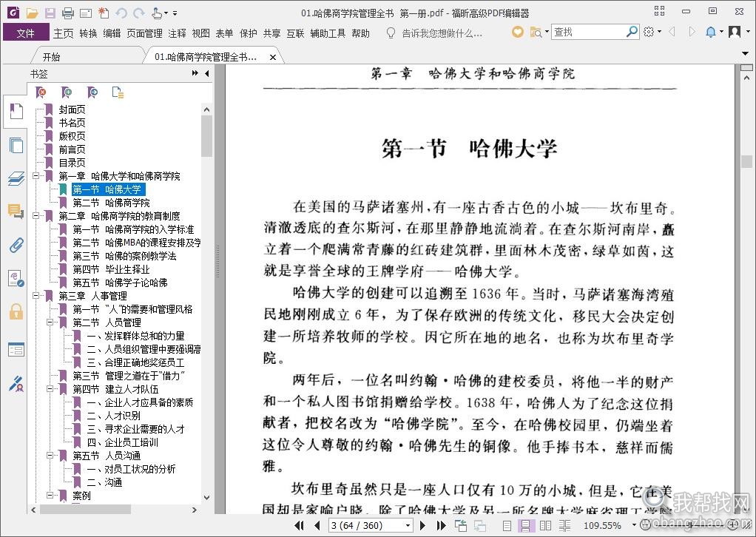This screenshot has height=537, width=756.
Task: Open the 主页 ribbon tab
Action: point(63,33)
